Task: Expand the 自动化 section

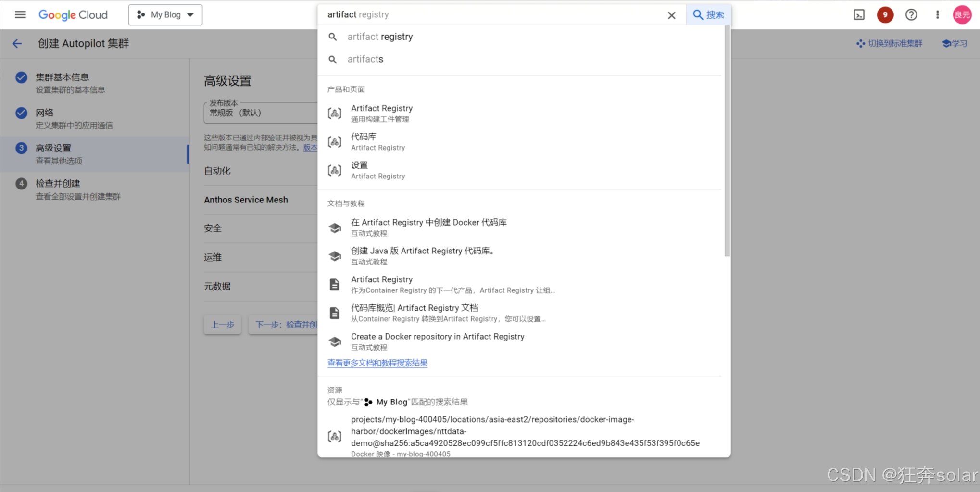Action: [261, 171]
